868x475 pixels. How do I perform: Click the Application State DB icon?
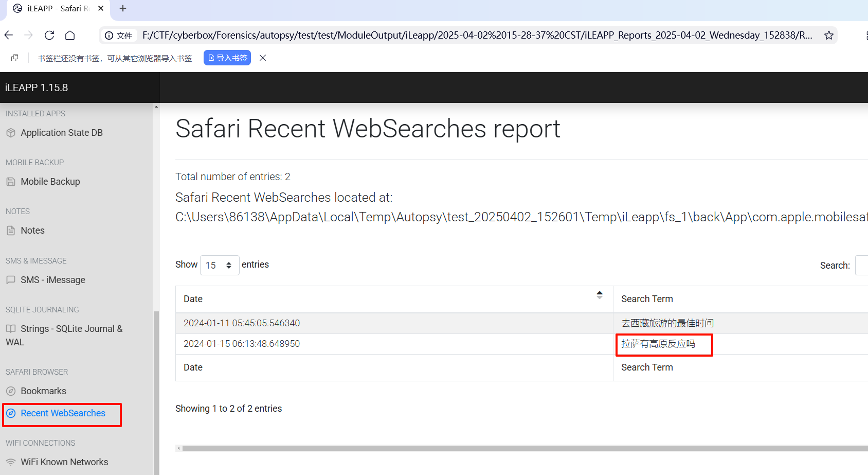pyautogui.click(x=11, y=133)
